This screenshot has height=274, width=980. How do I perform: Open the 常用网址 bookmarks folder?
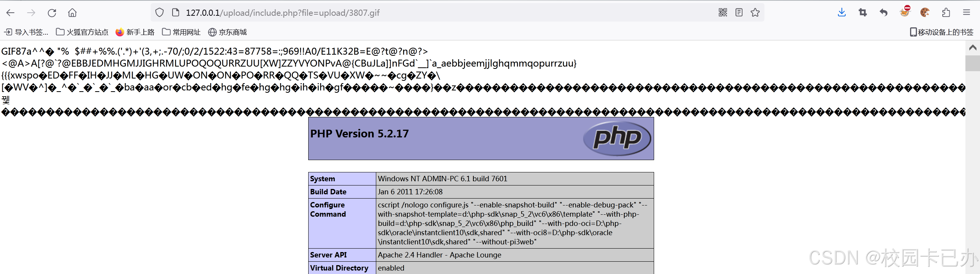point(181,32)
